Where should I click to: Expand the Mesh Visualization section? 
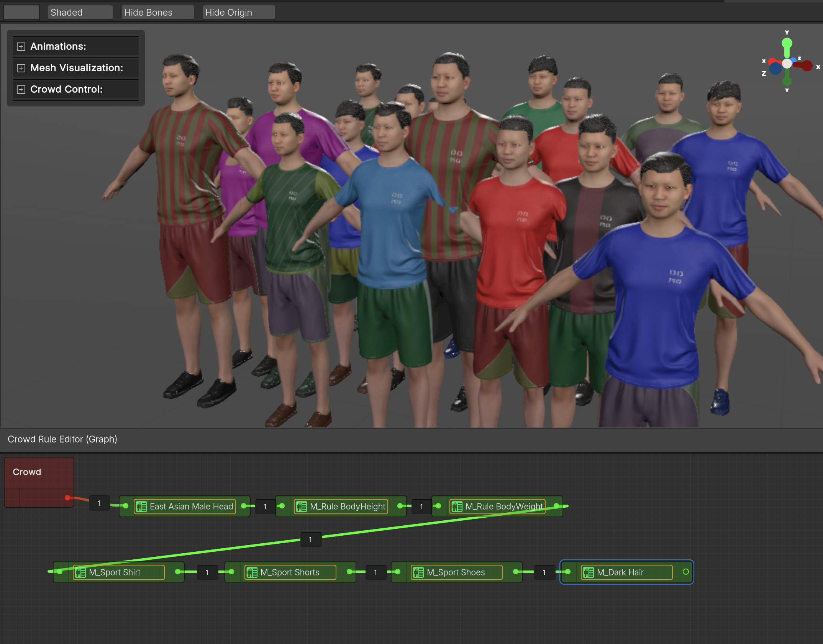pyautogui.click(x=21, y=68)
